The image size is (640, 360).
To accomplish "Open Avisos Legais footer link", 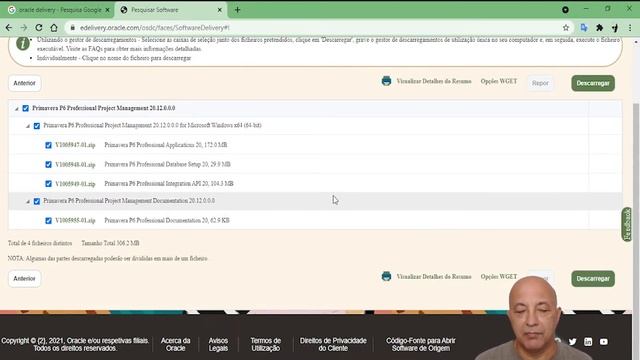I will pos(218,344).
